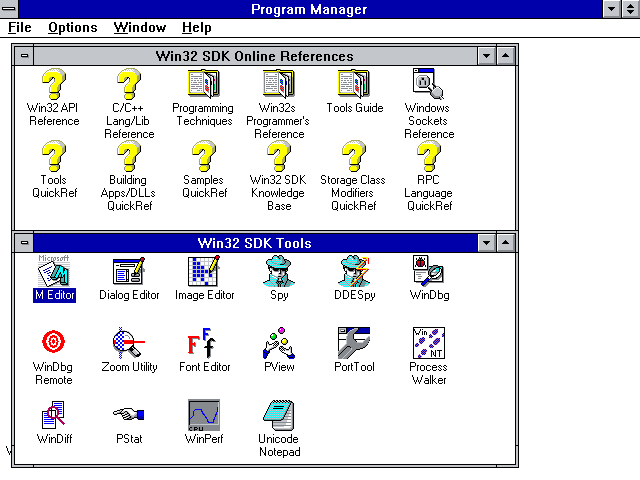640x480 pixels.
Task: Open Win32 SDK Online References control menu box
Action: point(24,56)
